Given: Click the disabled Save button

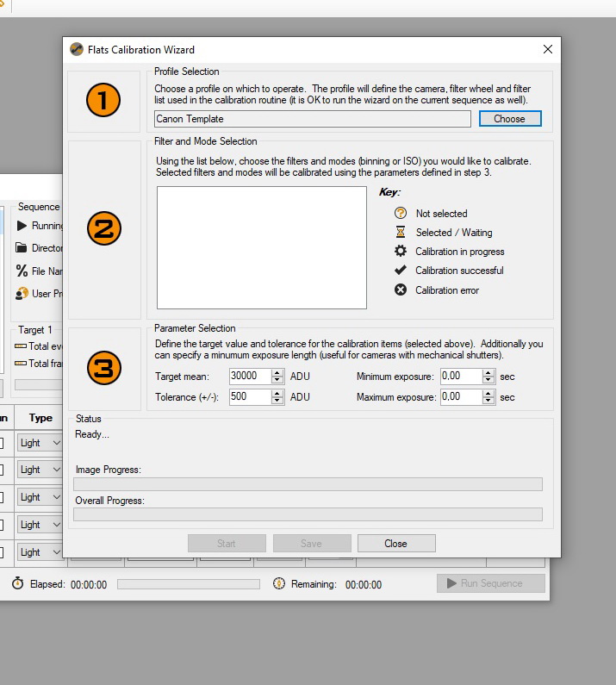Looking at the screenshot, I should pos(312,544).
